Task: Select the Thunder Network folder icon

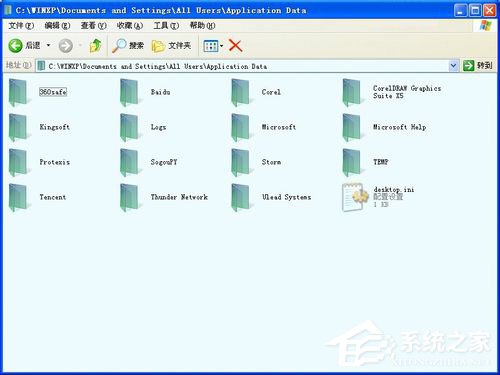Action: [x=129, y=197]
